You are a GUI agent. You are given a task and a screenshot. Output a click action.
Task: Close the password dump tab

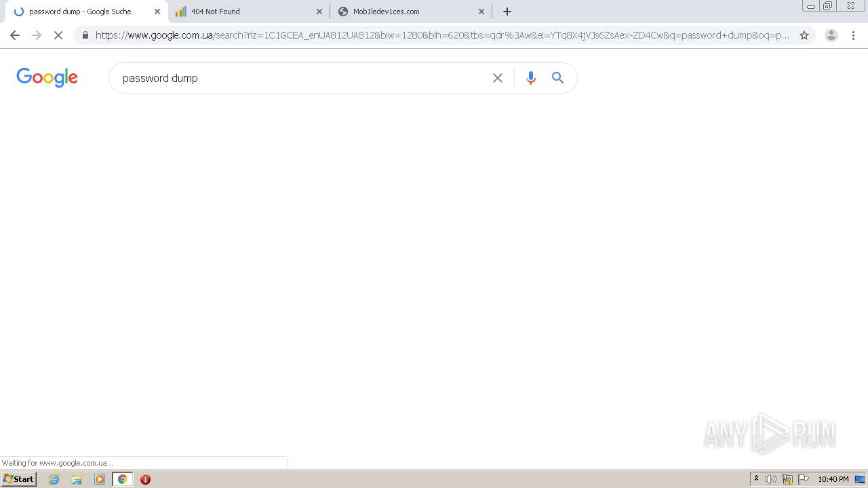pos(157,12)
